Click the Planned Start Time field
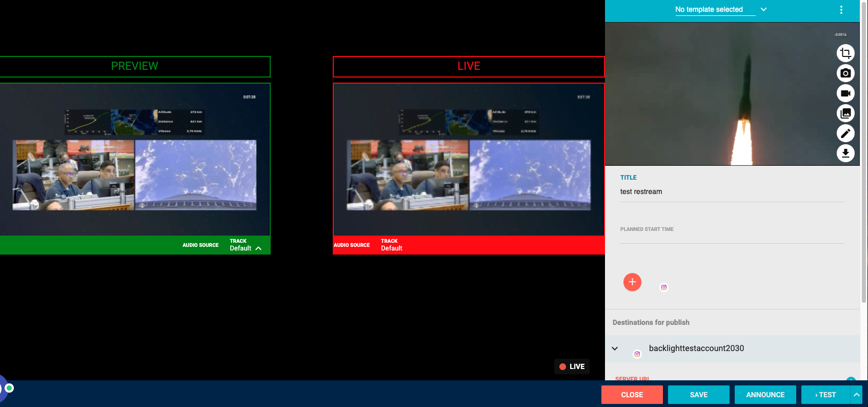 coord(732,236)
